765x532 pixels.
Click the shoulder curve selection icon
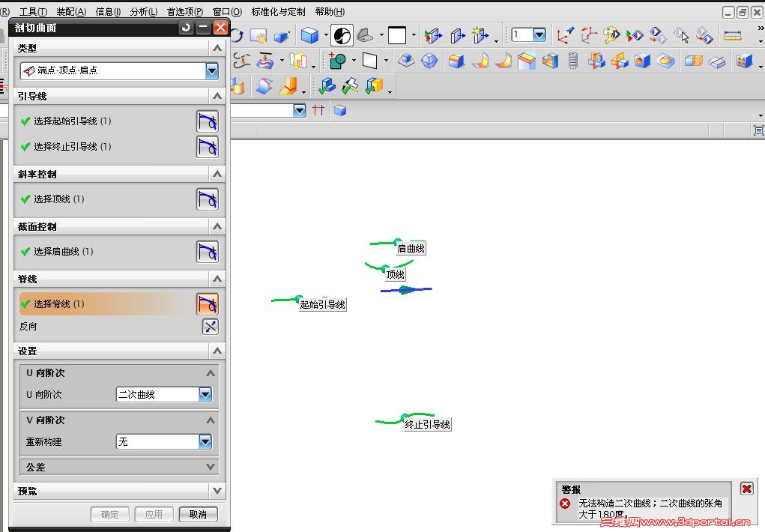[208, 252]
